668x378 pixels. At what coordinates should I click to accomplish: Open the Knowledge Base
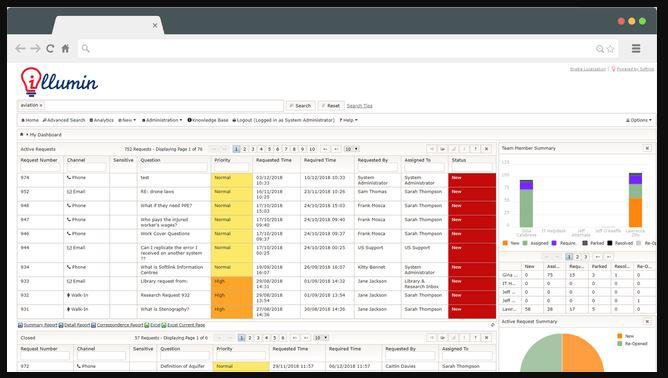pyautogui.click(x=208, y=120)
